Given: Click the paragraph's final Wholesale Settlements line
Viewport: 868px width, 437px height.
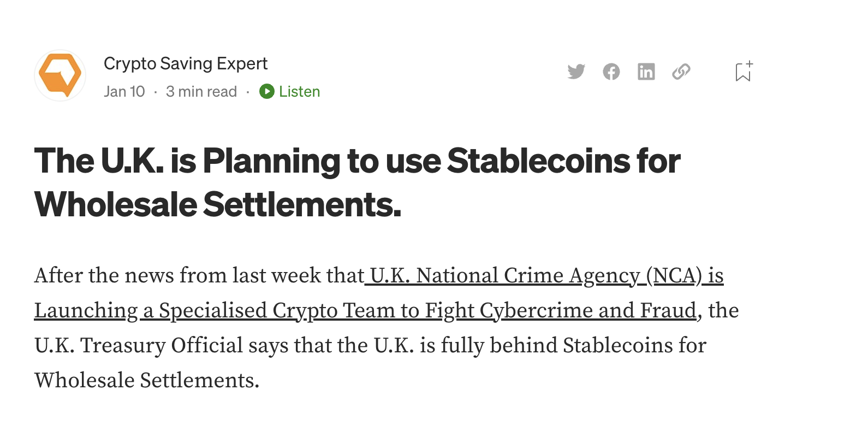Looking at the screenshot, I should pos(146,381).
